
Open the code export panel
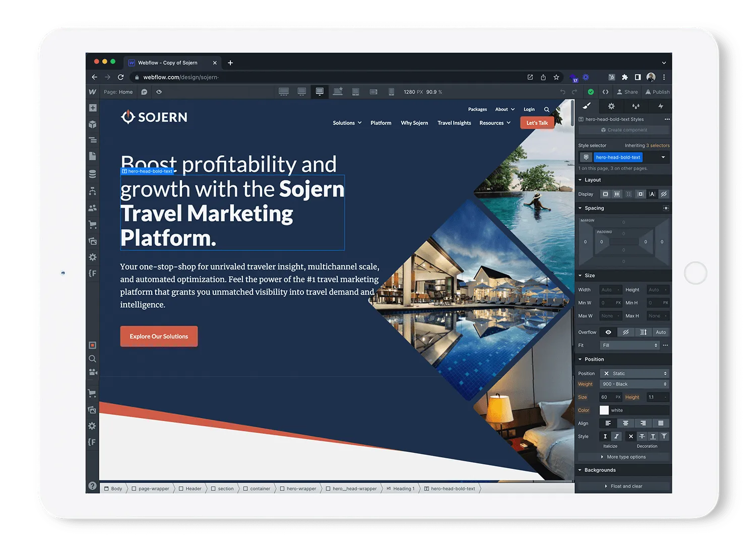point(605,92)
